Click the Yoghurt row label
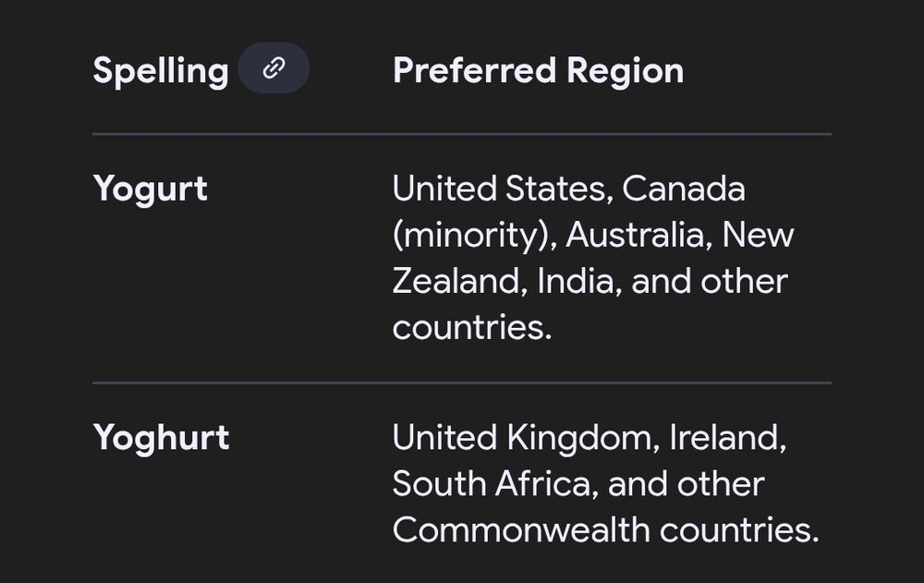 point(161,437)
